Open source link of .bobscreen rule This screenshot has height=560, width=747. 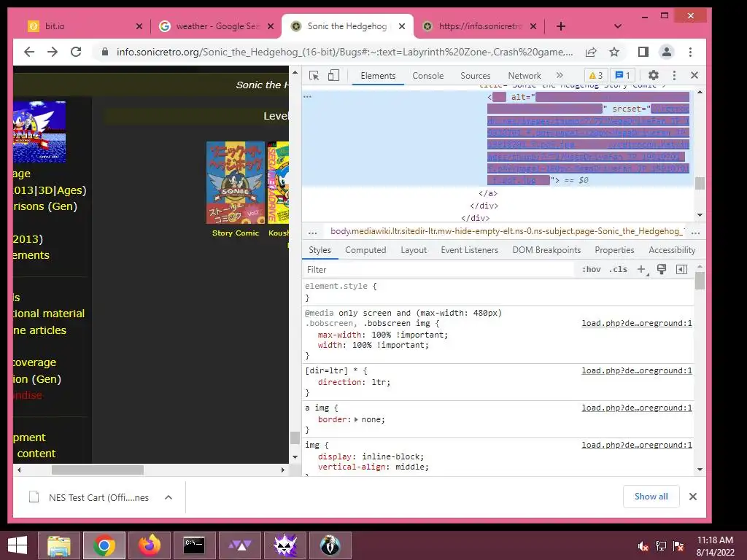click(636, 323)
